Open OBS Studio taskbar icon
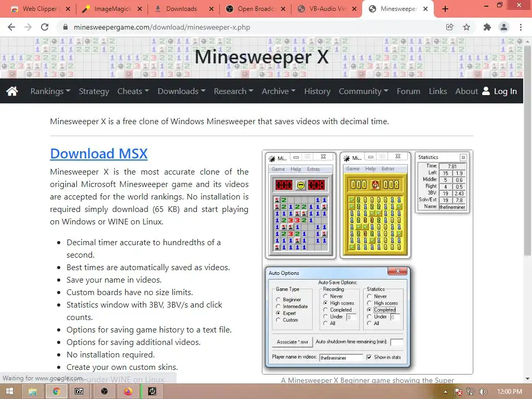Image resolution: width=532 pixels, height=399 pixels. (104, 392)
